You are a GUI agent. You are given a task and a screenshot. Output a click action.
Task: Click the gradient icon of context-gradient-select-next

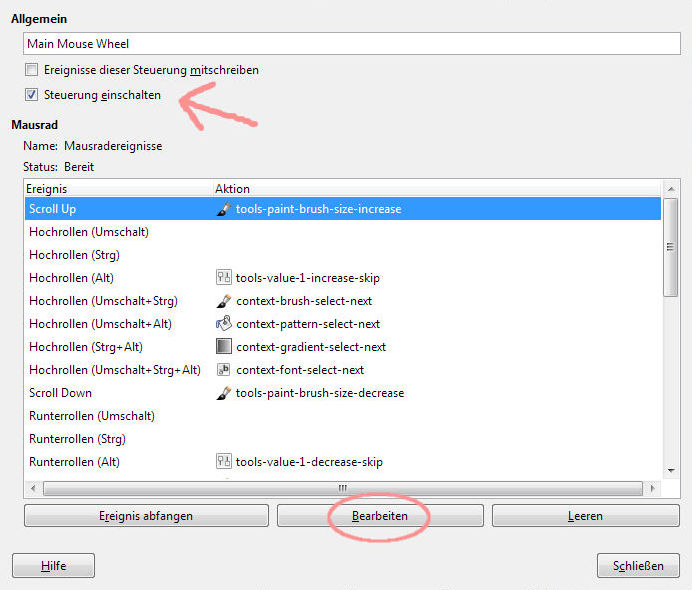[224, 346]
